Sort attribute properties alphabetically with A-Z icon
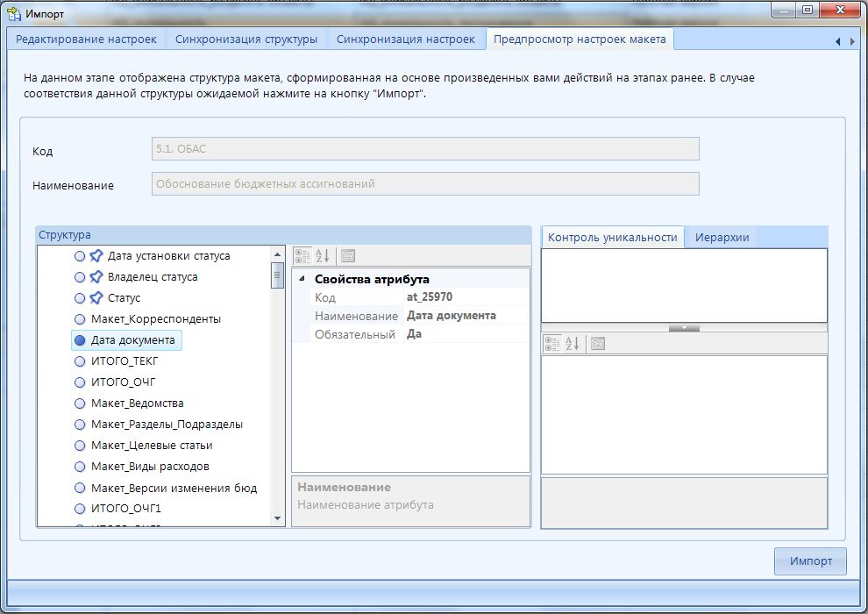This screenshot has height=614, width=868. pos(323,256)
